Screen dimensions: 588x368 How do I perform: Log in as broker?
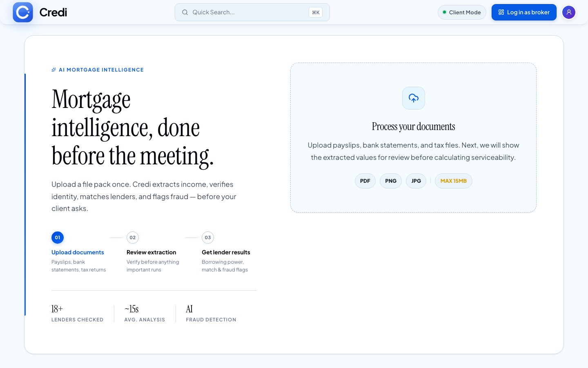(x=524, y=12)
